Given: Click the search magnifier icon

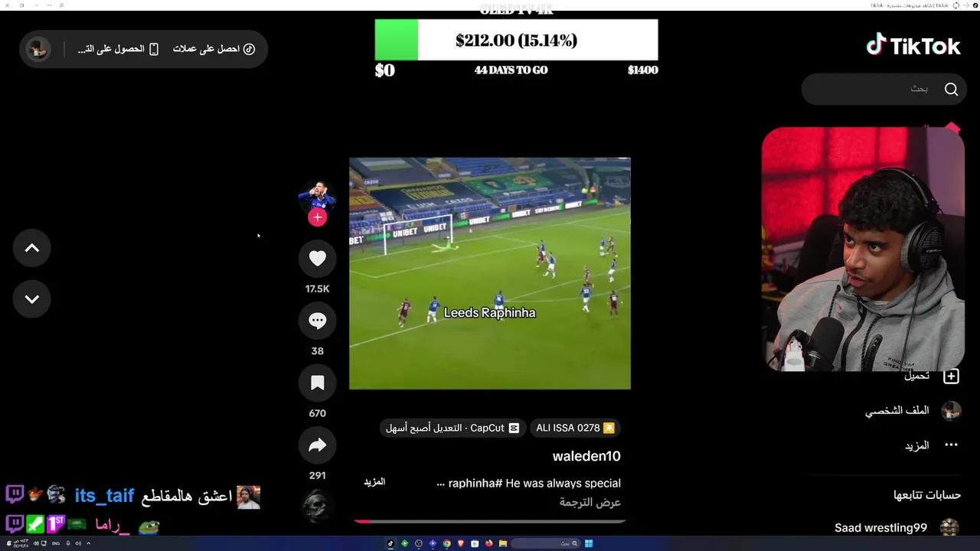Looking at the screenshot, I should point(951,90).
